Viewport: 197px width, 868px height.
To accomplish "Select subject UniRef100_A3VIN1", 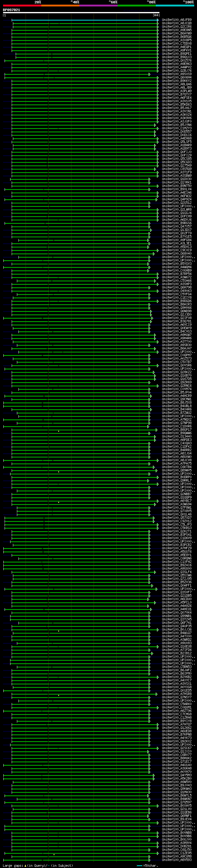I will tap(177, 111).
